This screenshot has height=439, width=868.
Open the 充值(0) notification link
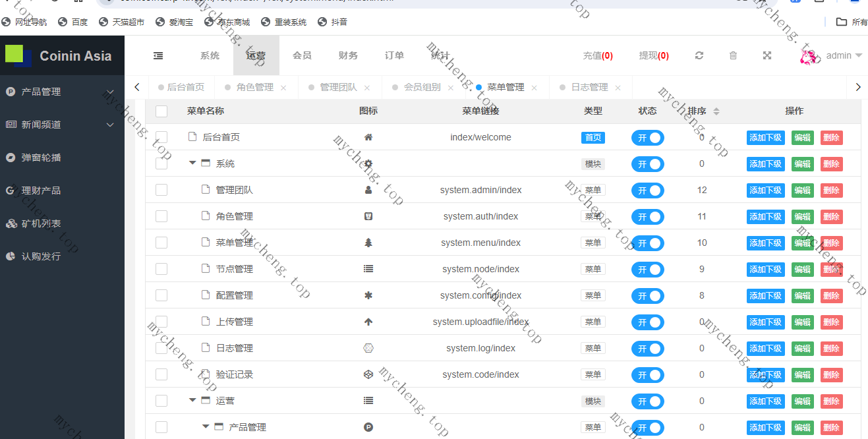[x=598, y=55]
